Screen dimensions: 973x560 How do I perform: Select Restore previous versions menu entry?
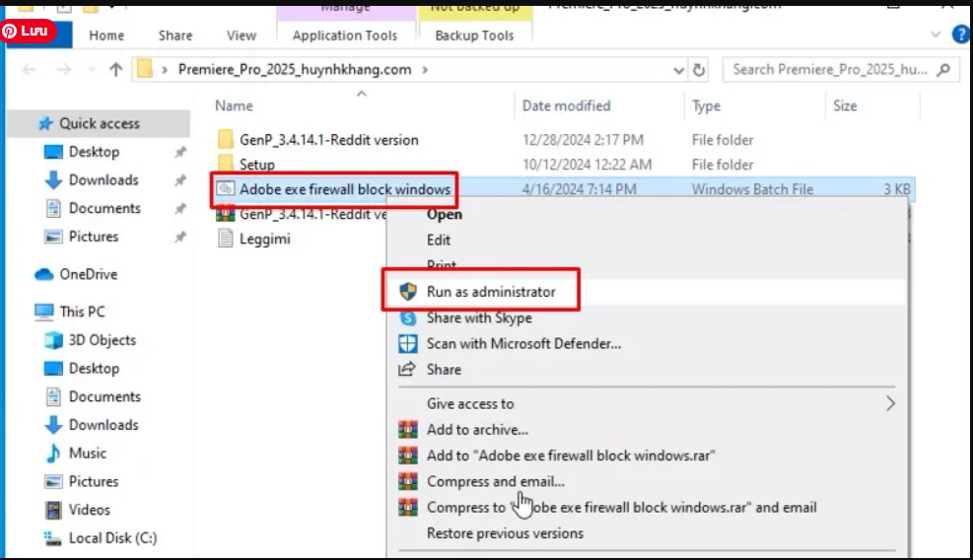point(505,533)
